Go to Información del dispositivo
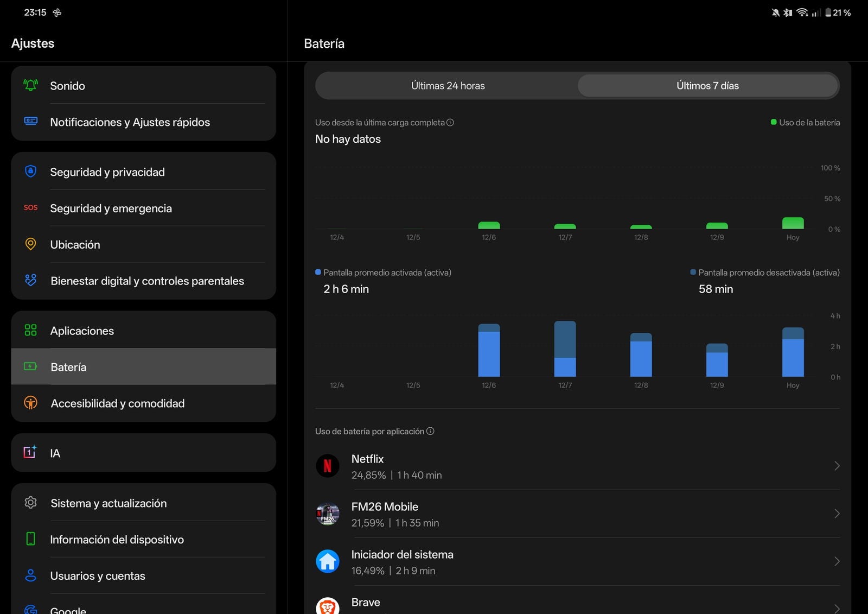The image size is (868, 614). pos(117,540)
